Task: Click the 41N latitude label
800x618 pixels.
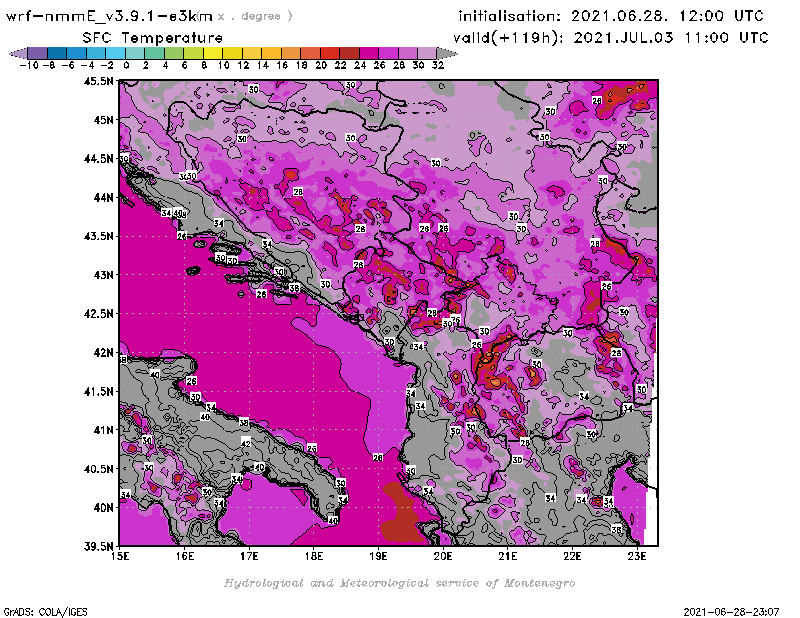Action: [x=103, y=430]
